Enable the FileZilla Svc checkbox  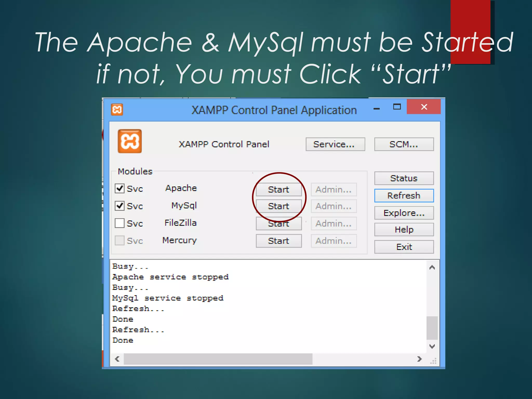(x=119, y=223)
